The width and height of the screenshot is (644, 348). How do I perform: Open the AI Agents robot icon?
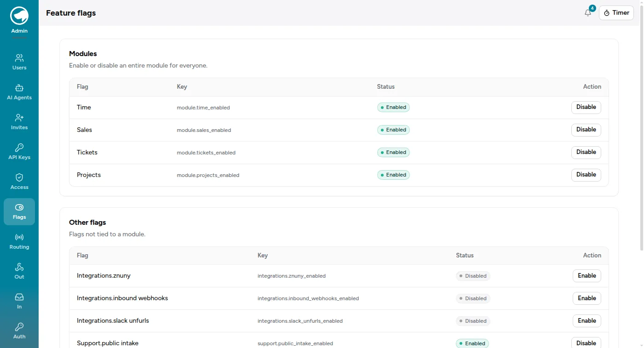pyautogui.click(x=19, y=88)
